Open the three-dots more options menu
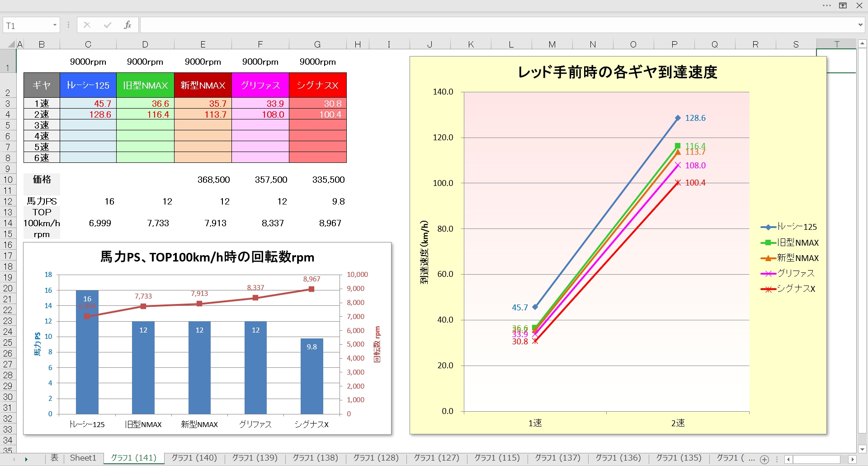This screenshot has width=868, height=466. (x=826, y=5)
